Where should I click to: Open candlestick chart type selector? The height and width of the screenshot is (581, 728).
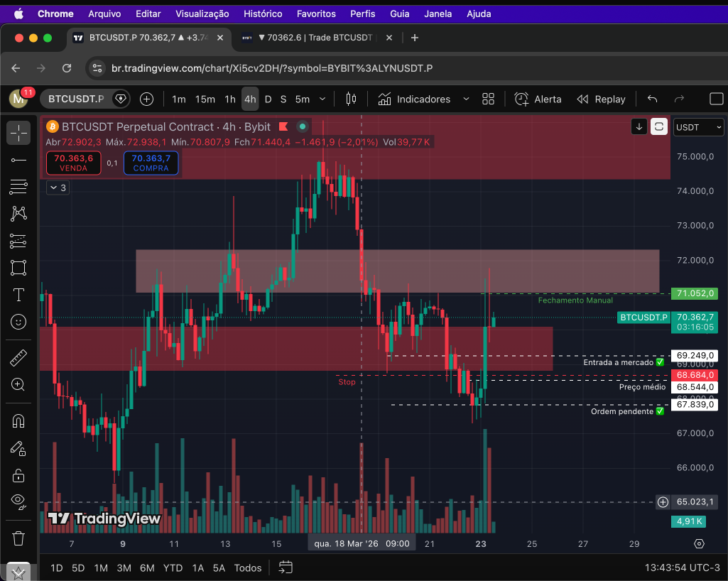click(350, 99)
